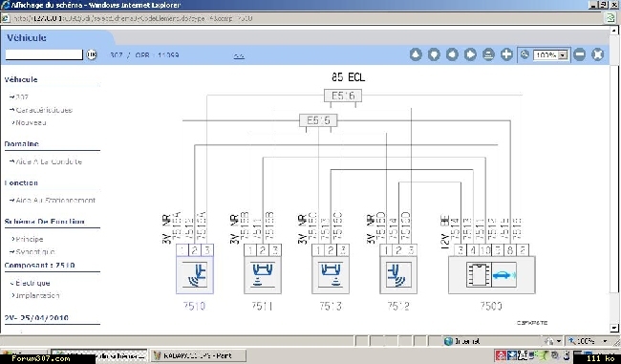Click the plus zoom-in icon
The image size is (621, 364).
pyautogui.click(x=506, y=54)
